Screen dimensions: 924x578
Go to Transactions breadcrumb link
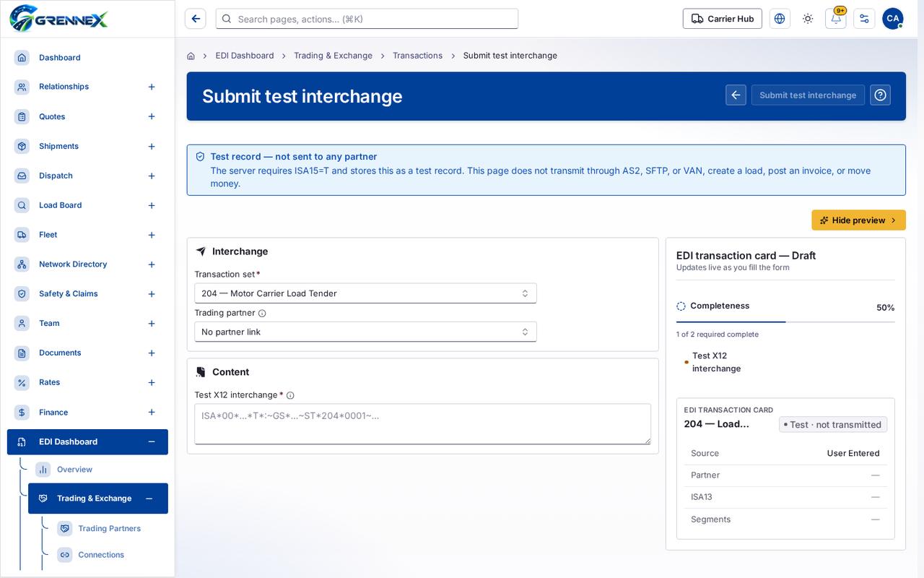(417, 56)
